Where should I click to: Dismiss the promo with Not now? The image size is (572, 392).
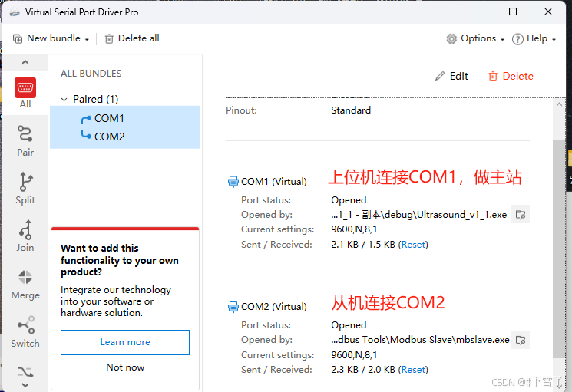[x=125, y=367]
